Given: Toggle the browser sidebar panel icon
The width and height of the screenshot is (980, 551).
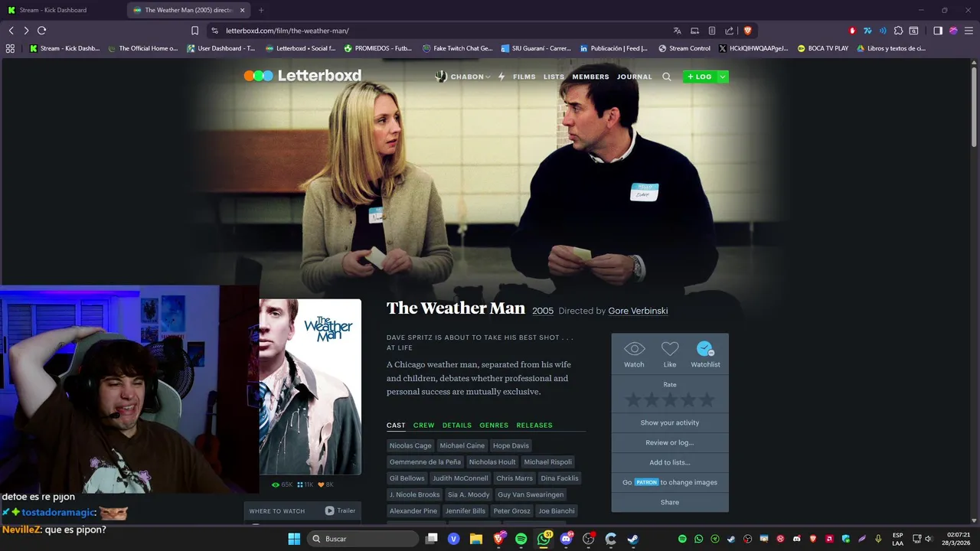Looking at the screenshot, I should coord(938,31).
